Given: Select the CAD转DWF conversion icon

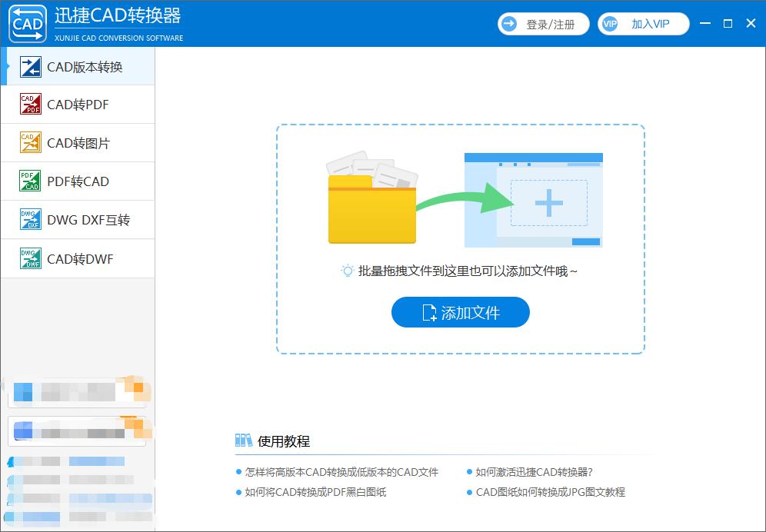Looking at the screenshot, I should (29, 258).
